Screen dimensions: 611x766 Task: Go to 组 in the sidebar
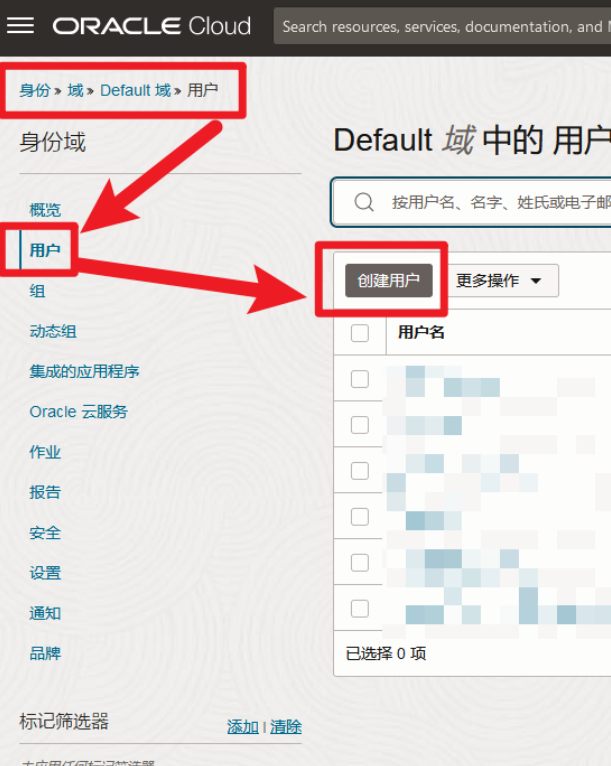pyautogui.click(x=37, y=291)
